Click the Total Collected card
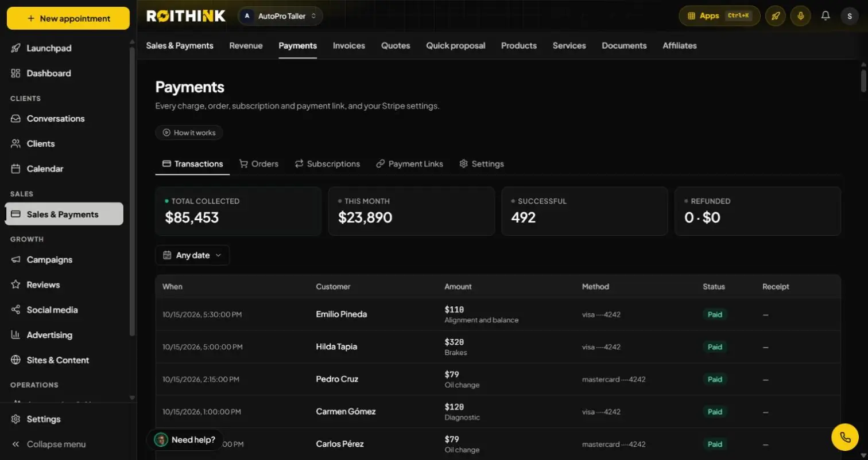The image size is (868, 460). 238,211
